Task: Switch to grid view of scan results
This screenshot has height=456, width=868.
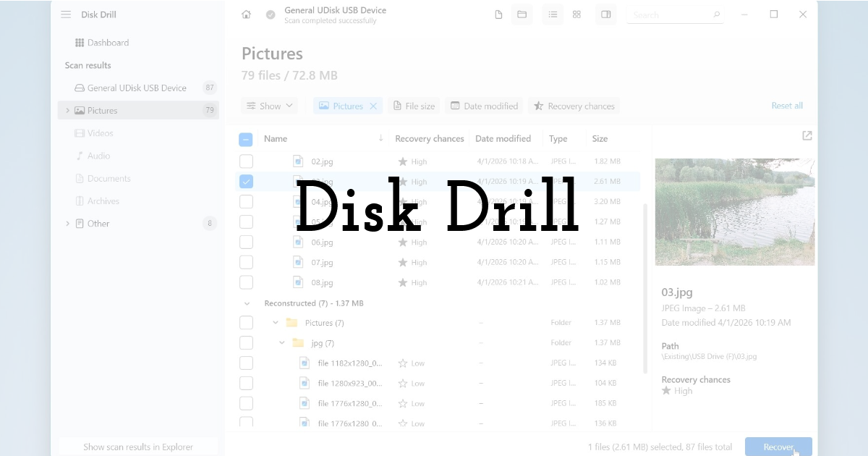Action: pos(576,14)
